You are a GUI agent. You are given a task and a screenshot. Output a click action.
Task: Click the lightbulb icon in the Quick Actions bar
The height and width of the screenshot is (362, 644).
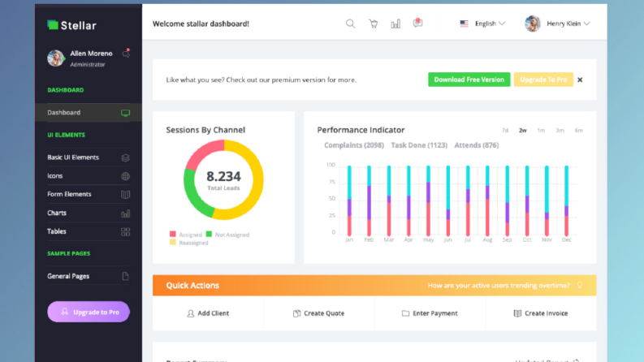coord(580,285)
